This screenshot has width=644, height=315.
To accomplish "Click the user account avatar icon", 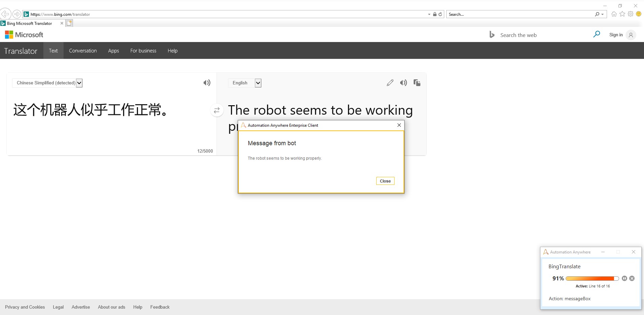I will coord(631,35).
